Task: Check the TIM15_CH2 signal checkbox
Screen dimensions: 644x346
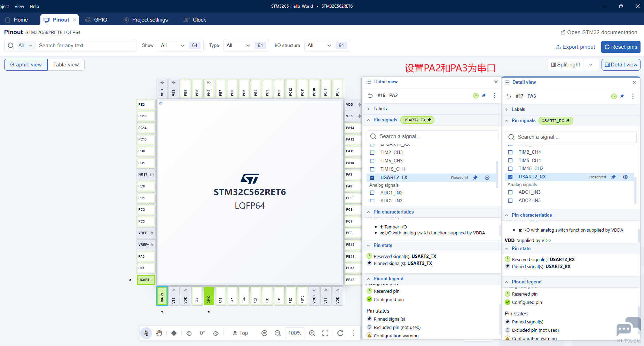Action: (x=510, y=168)
